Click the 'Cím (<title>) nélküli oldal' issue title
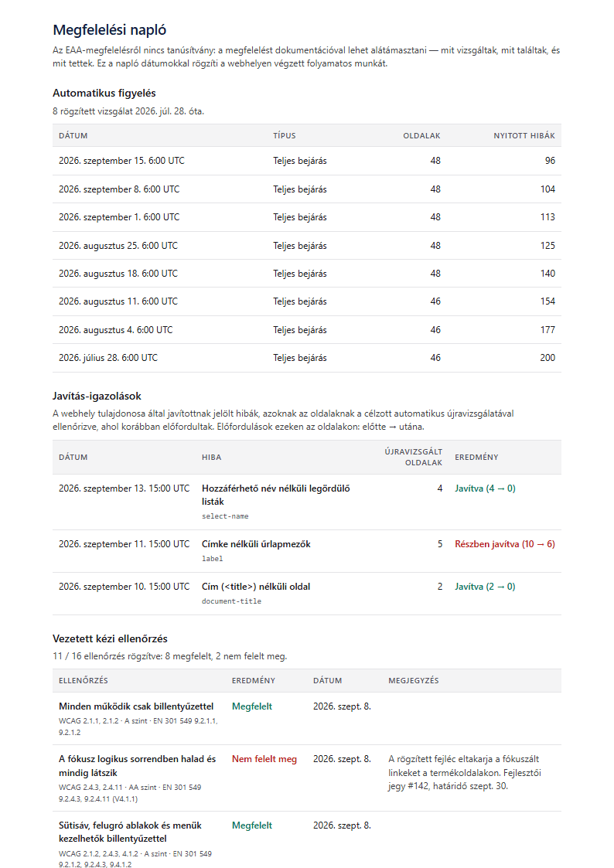 tap(256, 586)
